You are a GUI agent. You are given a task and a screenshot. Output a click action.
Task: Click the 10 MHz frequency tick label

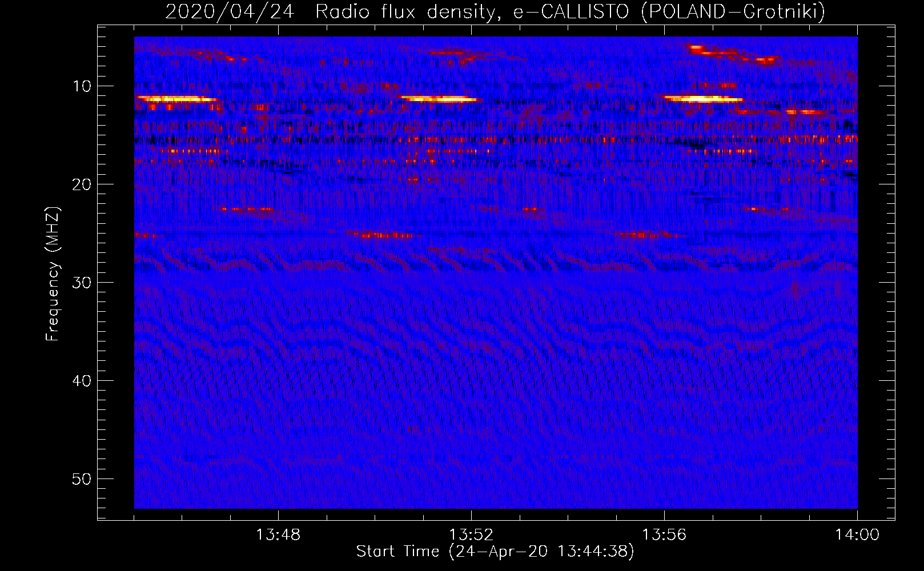82,86
